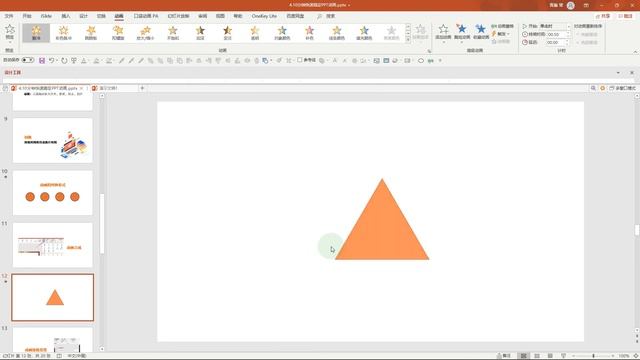
Task: Switch to the OneKey Lite tab
Action: (x=264, y=16)
